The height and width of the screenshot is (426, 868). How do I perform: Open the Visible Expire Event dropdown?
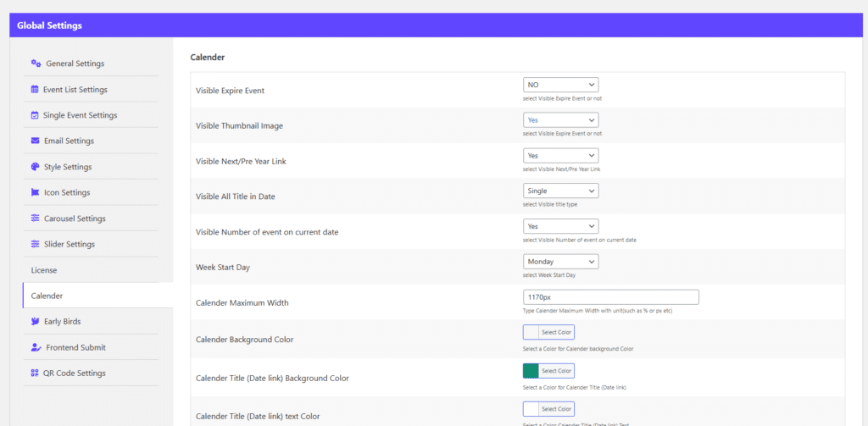(x=560, y=85)
